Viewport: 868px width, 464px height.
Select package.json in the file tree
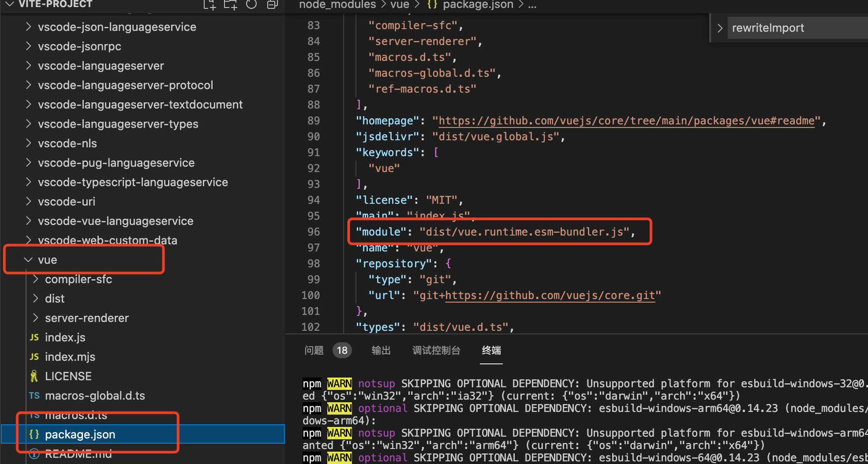[143, 434]
